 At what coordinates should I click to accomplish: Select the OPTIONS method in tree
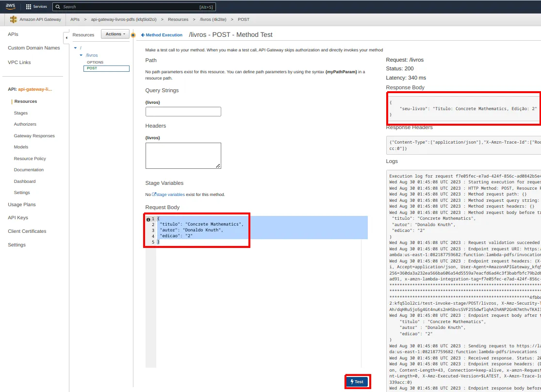point(95,63)
